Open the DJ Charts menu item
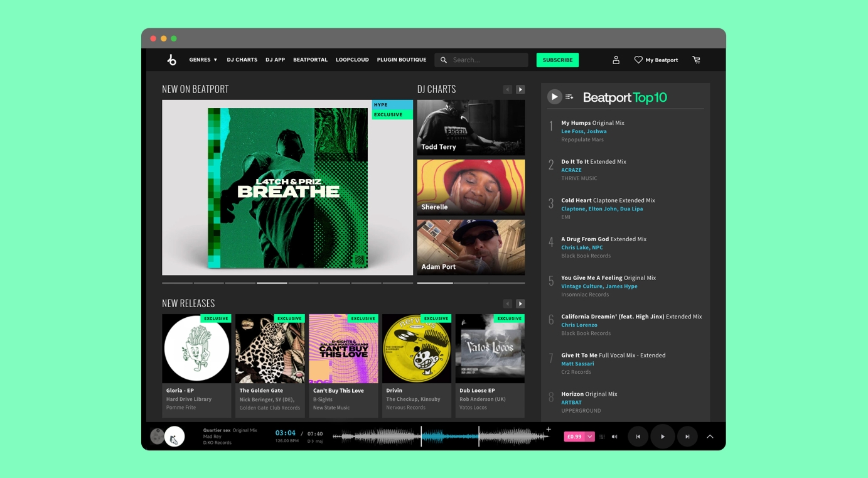Screen dimensions: 868x478 pyautogui.click(x=242, y=60)
